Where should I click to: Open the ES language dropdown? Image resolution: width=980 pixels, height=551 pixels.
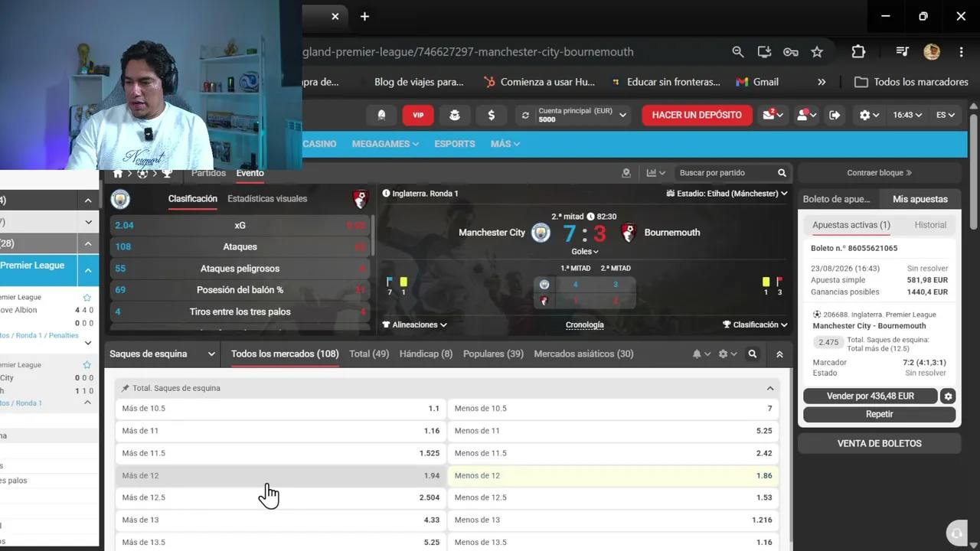pos(946,115)
